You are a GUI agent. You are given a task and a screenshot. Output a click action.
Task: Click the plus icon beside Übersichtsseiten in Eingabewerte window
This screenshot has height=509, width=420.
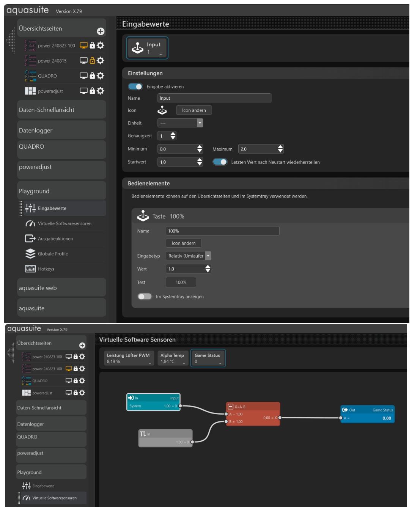tap(101, 31)
